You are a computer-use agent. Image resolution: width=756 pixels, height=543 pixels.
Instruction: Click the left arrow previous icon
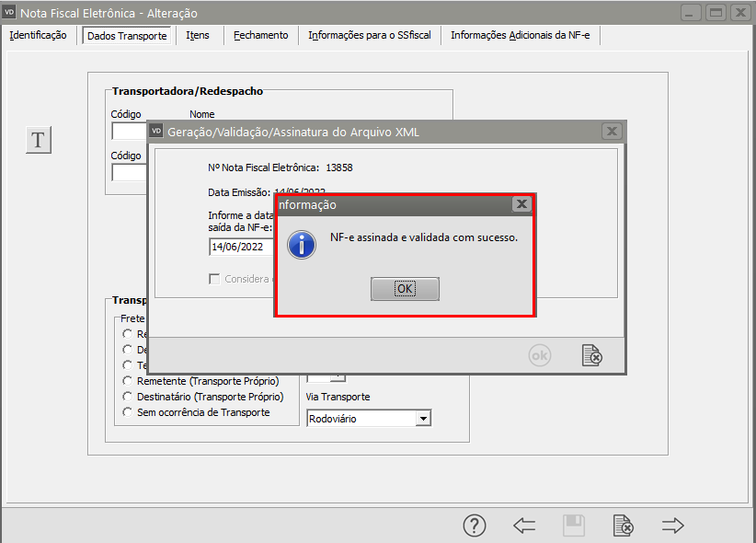(524, 526)
